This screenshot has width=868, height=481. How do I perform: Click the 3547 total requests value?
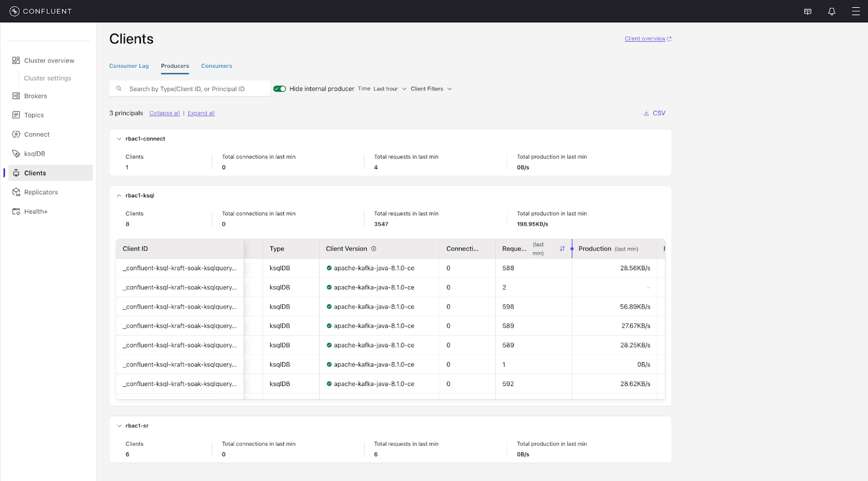[381, 224]
